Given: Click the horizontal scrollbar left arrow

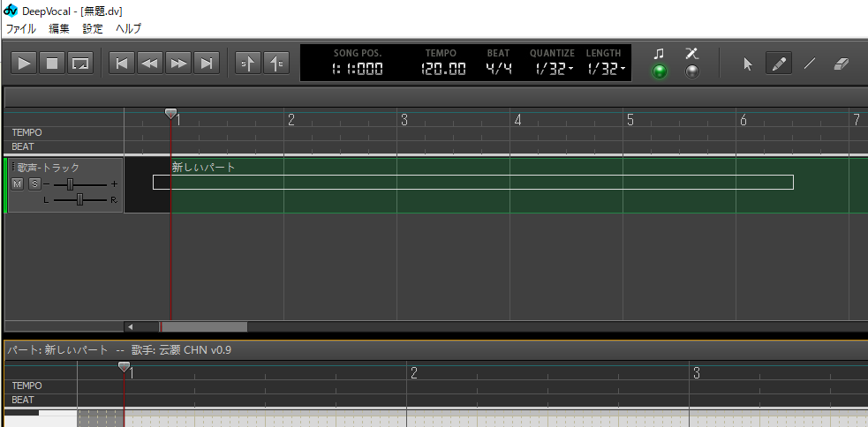Looking at the screenshot, I should [x=130, y=327].
